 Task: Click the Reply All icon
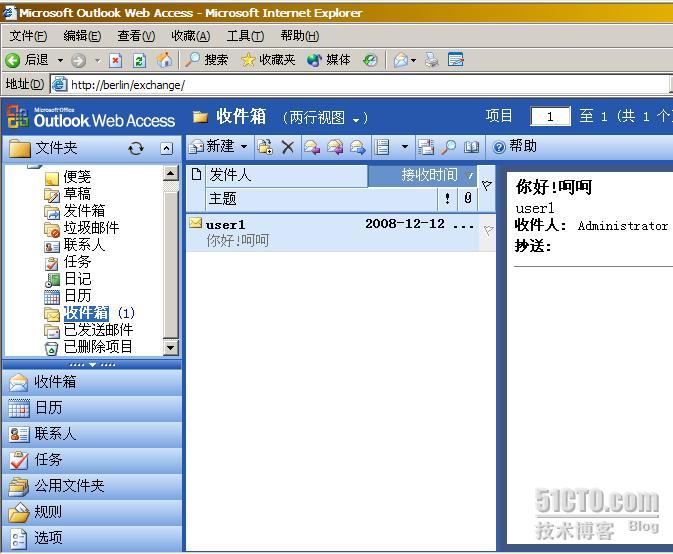(335, 147)
